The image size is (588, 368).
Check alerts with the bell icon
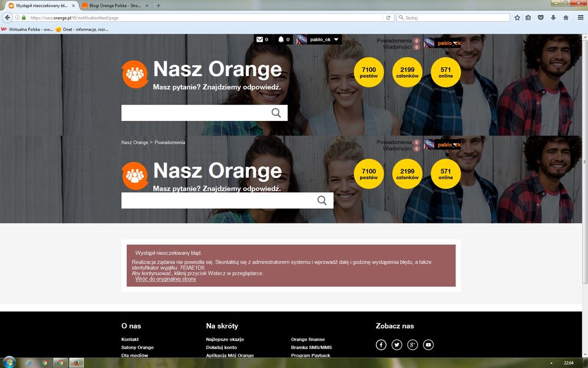[x=282, y=40]
